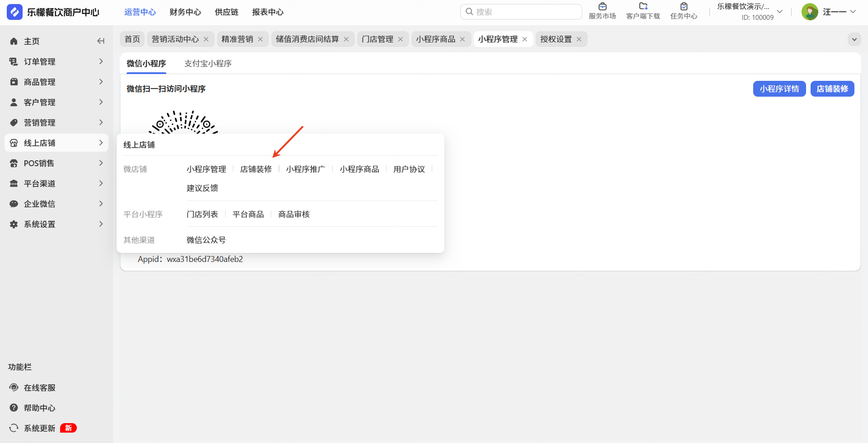Open 商品审核 under 平台小程序
Screen dimensions: 868x443
click(x=294, y=215)
